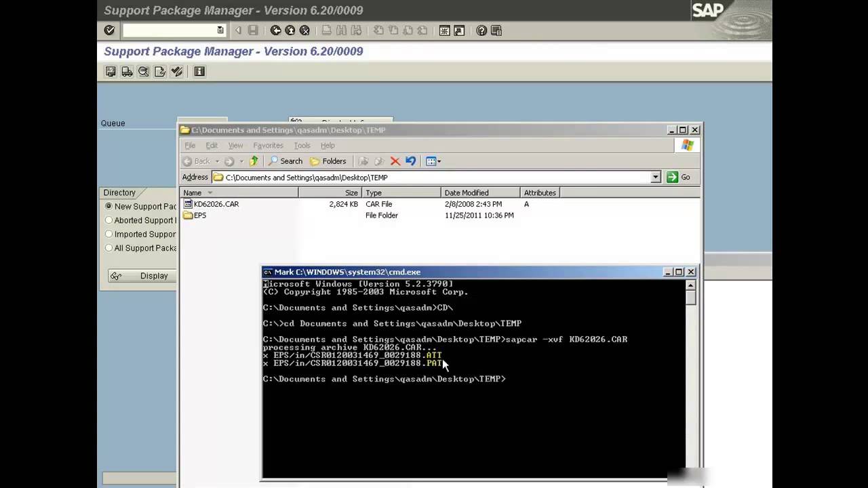Click the green Go button in Explorer
Viewport: 868px width, 488px height.
point(678,177)
